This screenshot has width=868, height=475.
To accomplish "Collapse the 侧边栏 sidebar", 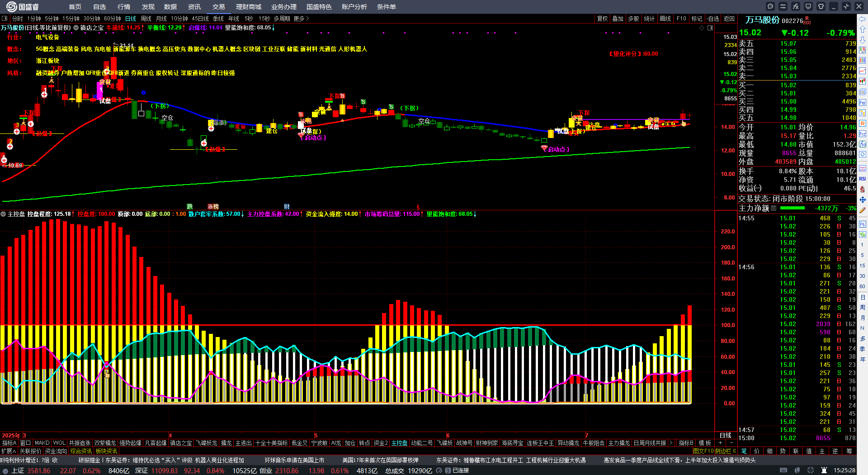I will pos(725,451).
